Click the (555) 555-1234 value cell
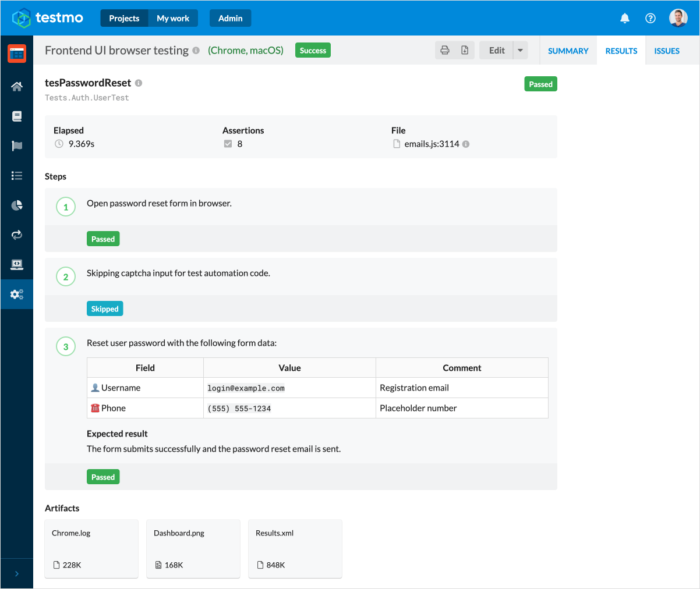 (x=289, y=408)
